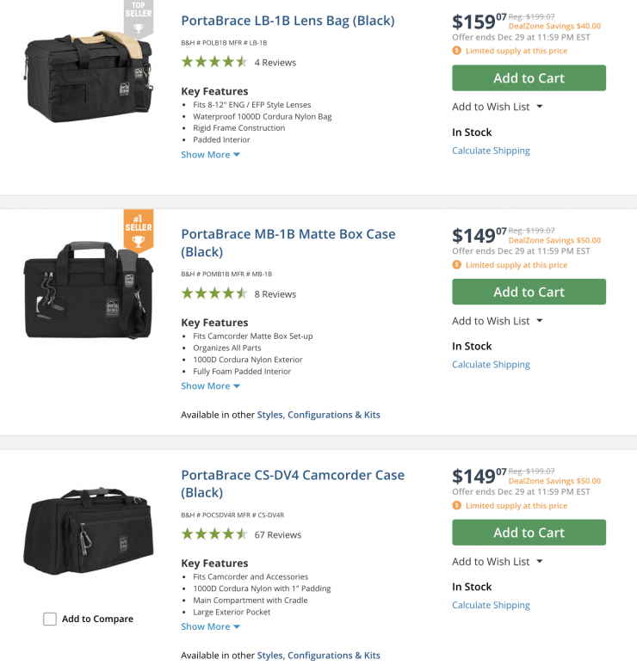The image size is (637, 672).
Task: Click limited supply dollar icon for LB-1B
Action: pos(457,51)
